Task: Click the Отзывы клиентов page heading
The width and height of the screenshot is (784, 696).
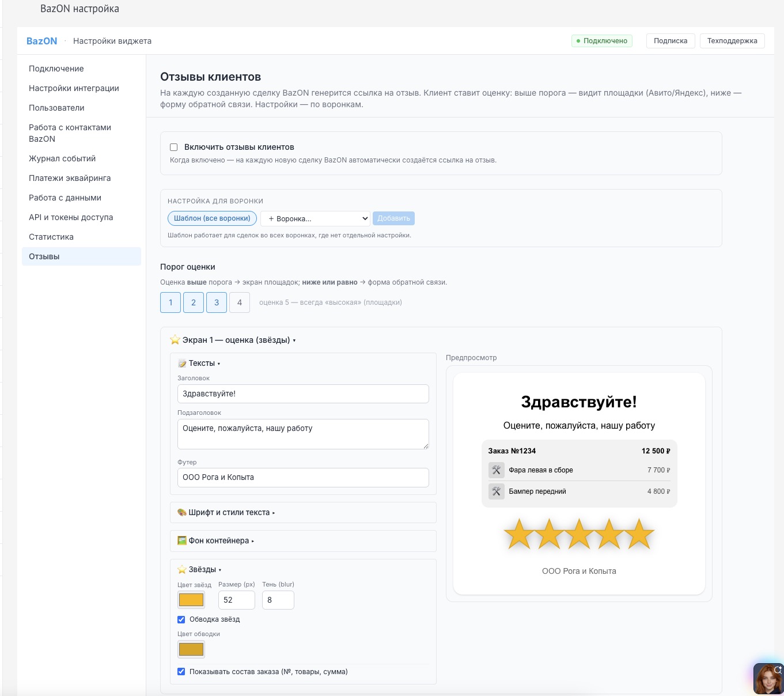Action: pos(210,77)
